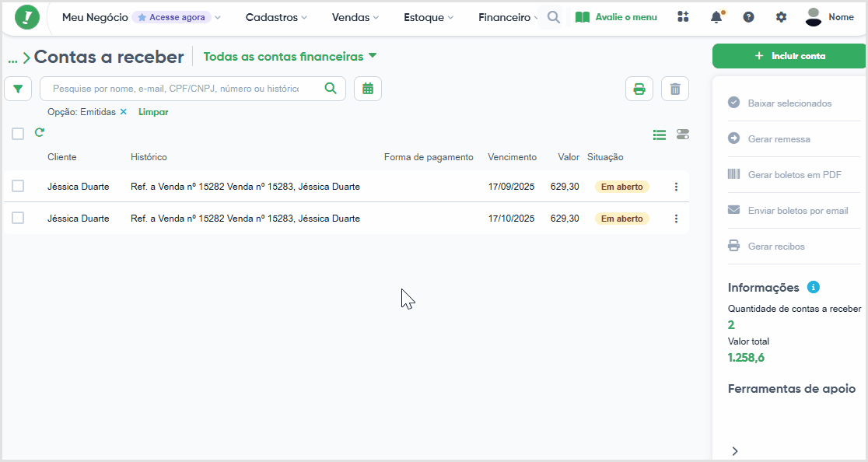868x462 pixels.
Task: Click the envelope icon for boletos email
Action: [x=733, y=210]
